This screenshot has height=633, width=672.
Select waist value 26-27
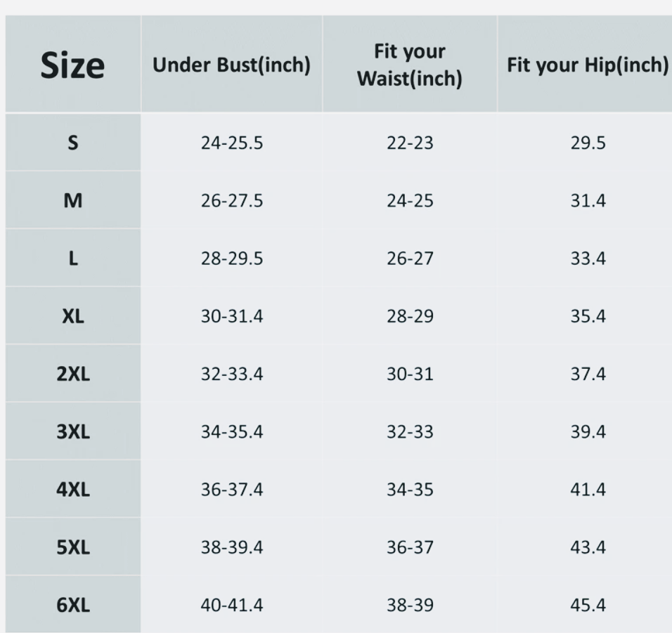coord(410,259)
